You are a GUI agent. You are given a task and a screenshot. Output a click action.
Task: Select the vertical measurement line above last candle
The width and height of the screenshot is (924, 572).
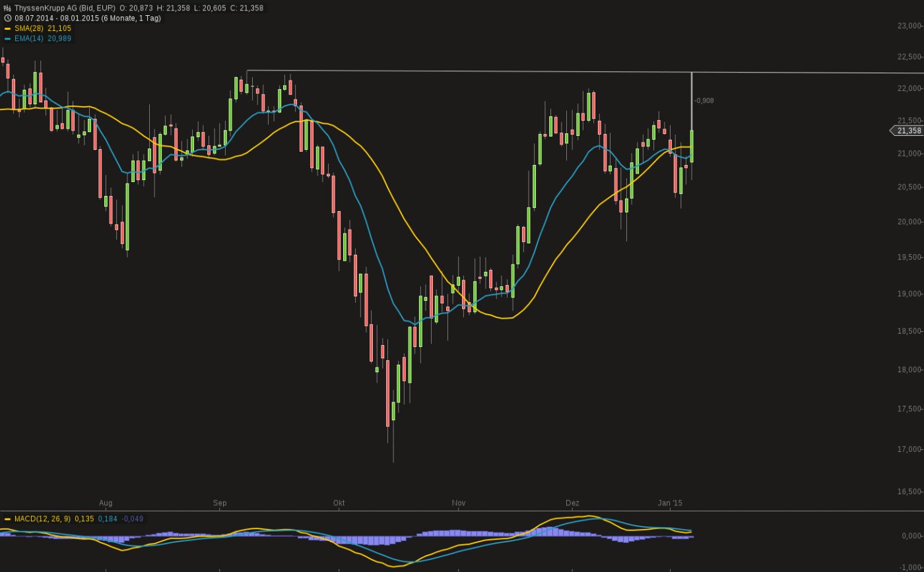tap(692, 101)
